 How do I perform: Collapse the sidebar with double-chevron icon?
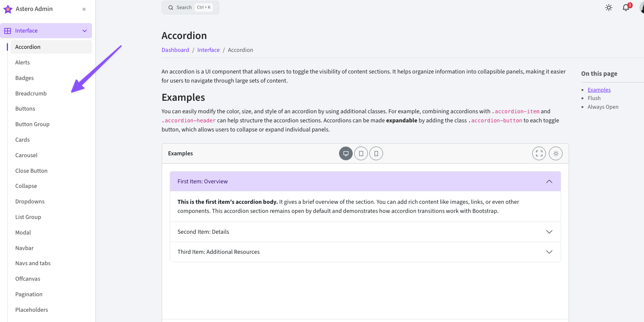[84, 9]
